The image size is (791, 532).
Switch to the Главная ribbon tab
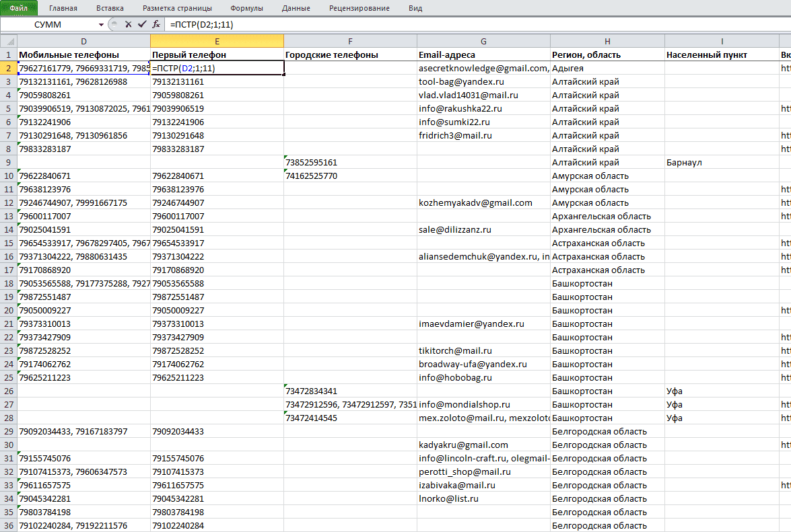(63, 8)
